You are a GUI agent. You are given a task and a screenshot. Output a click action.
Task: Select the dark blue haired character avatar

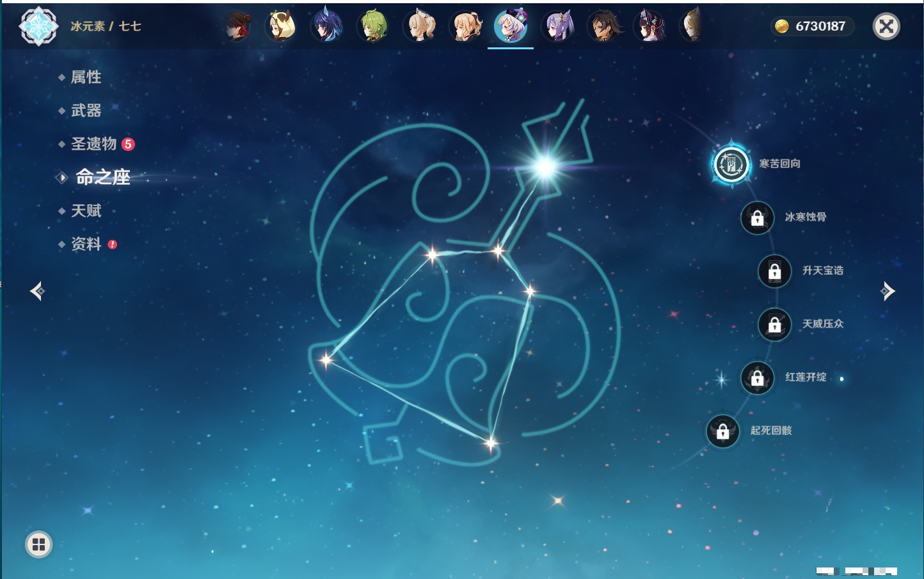[x=327, y=26]
